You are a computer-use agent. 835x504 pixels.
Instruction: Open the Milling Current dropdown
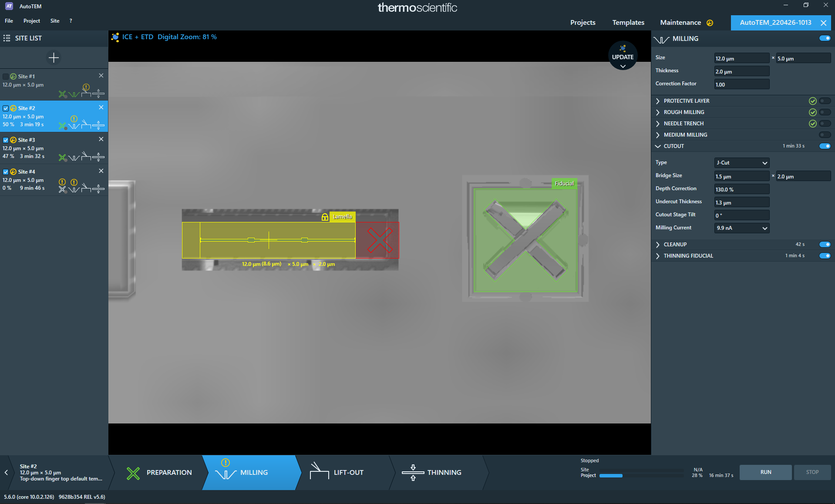[x=741, y=228]
